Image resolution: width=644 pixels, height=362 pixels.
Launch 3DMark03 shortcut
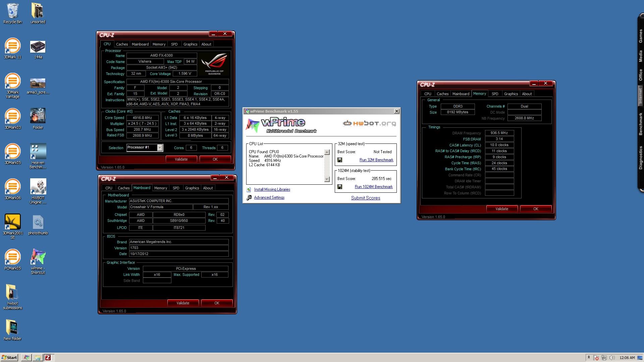click(x=12, y=119)
